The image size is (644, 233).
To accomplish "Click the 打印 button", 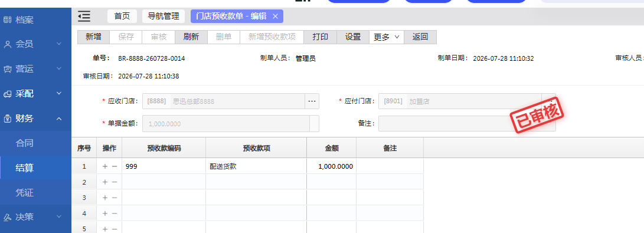I will 321,37.
